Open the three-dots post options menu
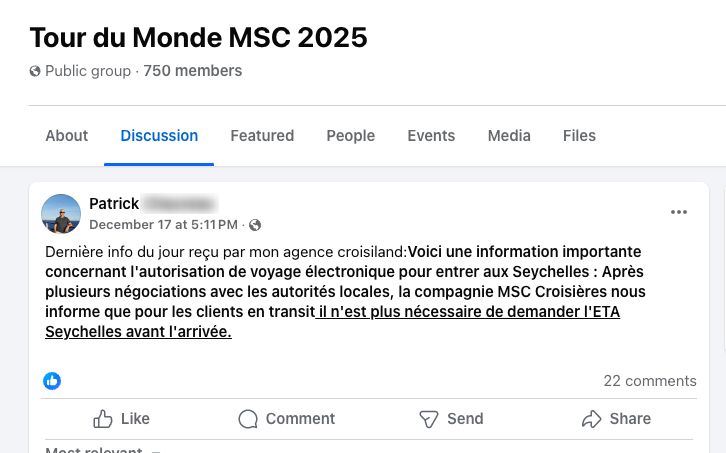 pos(679,212)
